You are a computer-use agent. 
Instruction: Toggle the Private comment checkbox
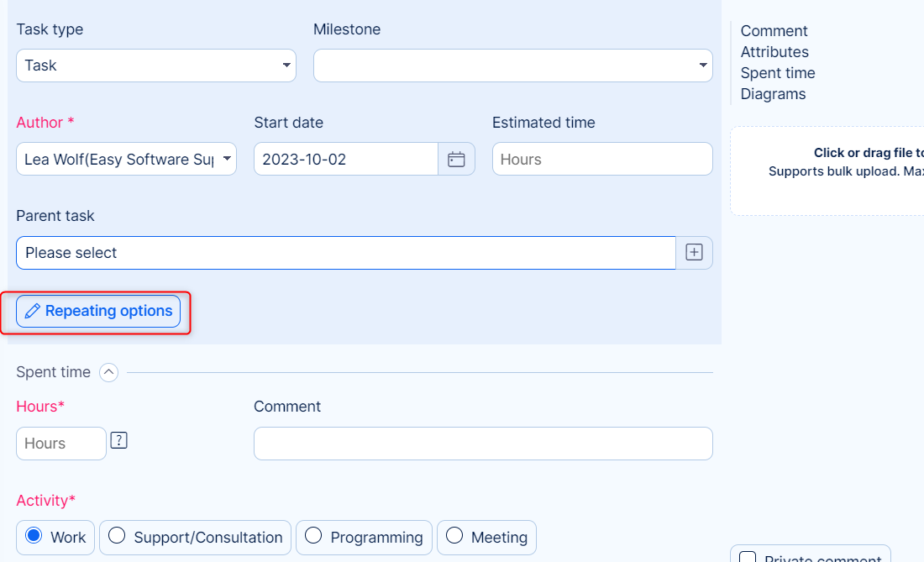(747, 558)
